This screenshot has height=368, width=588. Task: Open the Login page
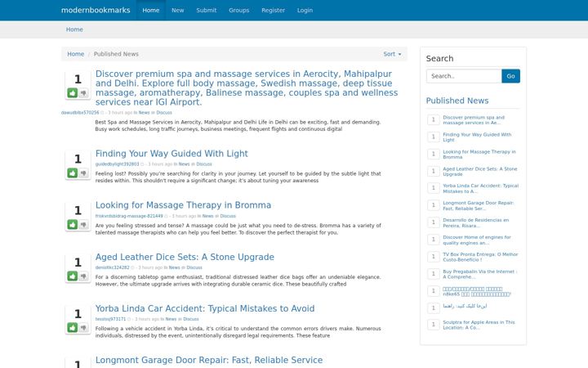(305, 10)
